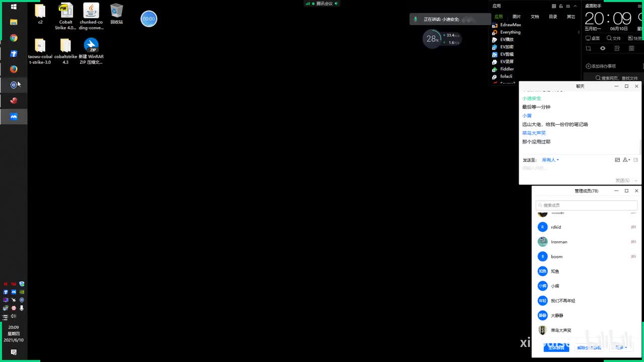Screen dimensions: 644x362
Task: Click the chat window scrollbar
Action: (x=640, y=147)
